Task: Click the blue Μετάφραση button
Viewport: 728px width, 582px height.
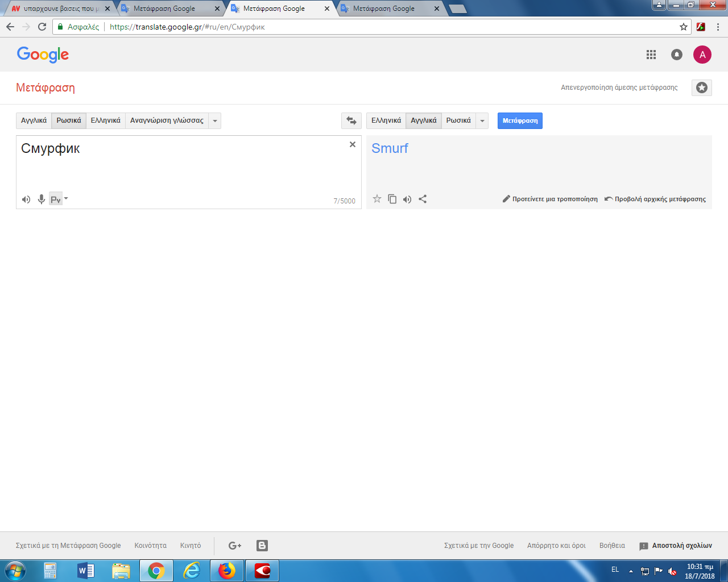Action: pyautogui.click(x=520, y=120)
